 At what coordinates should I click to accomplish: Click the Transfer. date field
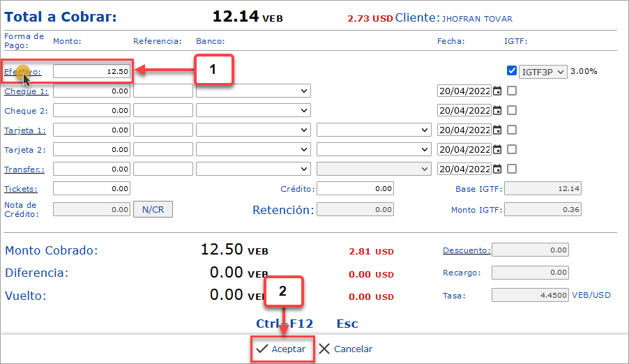pos(464,169)
